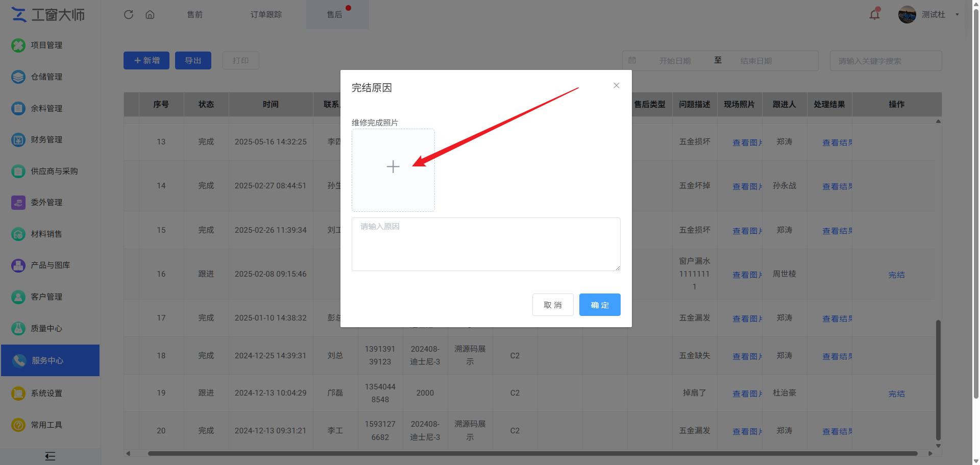Switch to the 售前 tab
Viewport: 980px width, 465px height.
pyautogui.click(x=194, y=14)
